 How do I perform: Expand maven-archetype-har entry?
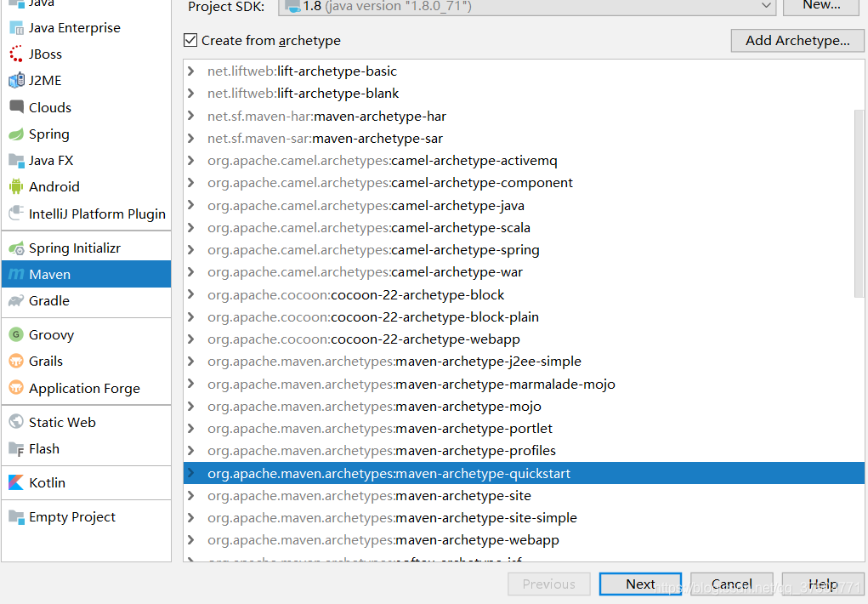coord(191,116)
